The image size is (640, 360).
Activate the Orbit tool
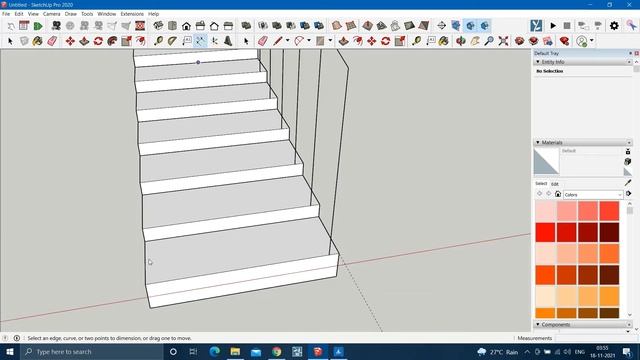461,41
